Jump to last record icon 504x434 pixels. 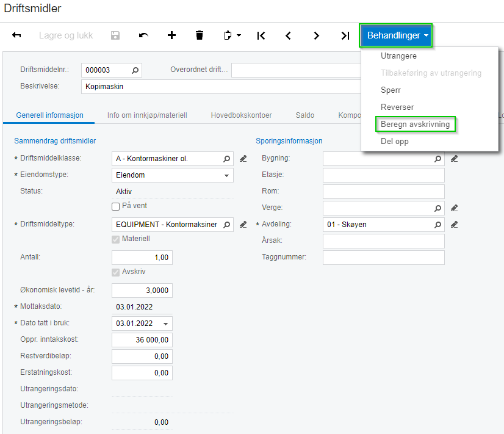[345, 35]
